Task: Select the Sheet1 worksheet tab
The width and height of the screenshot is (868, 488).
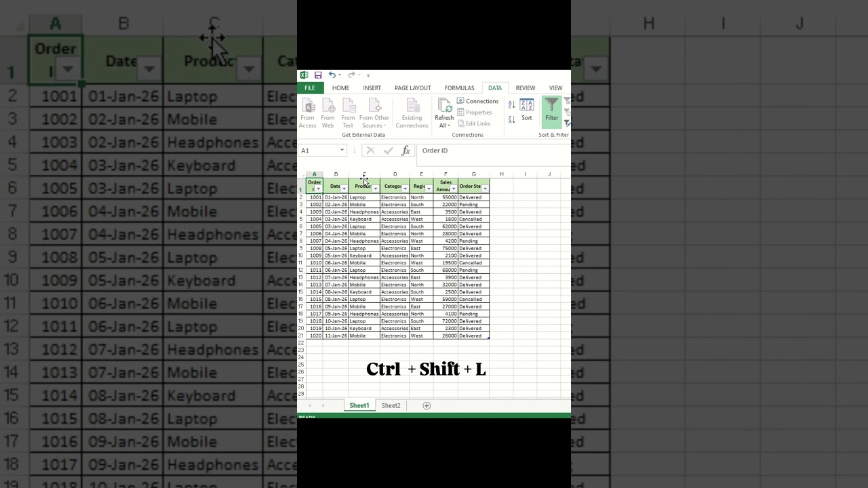Action: pos(359,405)
